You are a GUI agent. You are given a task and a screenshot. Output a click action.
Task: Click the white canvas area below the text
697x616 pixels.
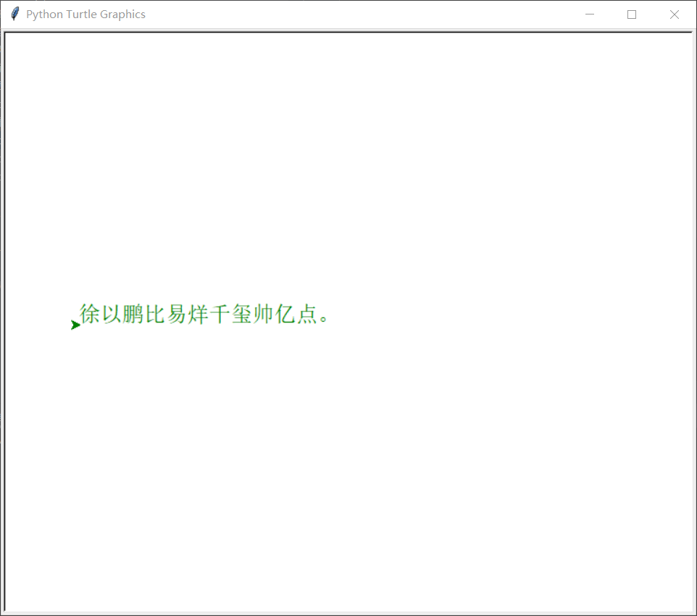tap(348, 471)
